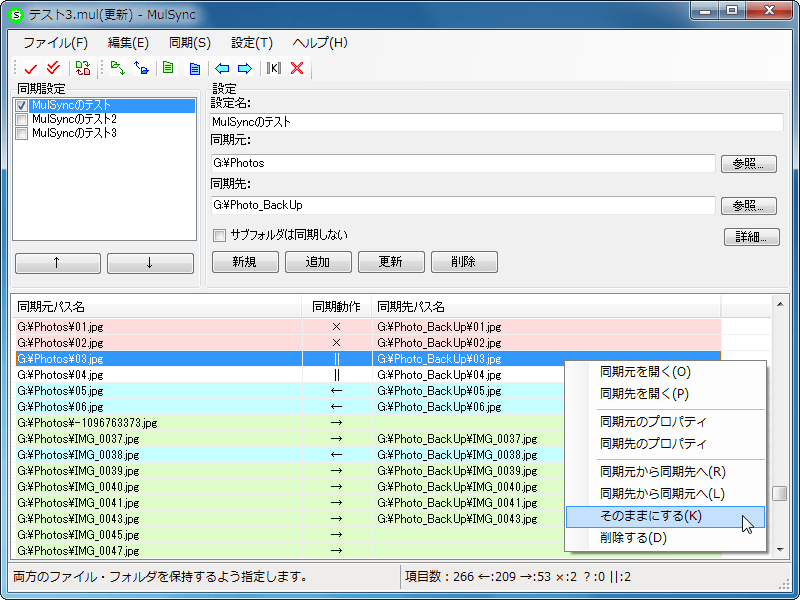Click the 同期動作 column header
Image resolution: width=800 pixels, height=600 pixels.
tap(337, 307)
